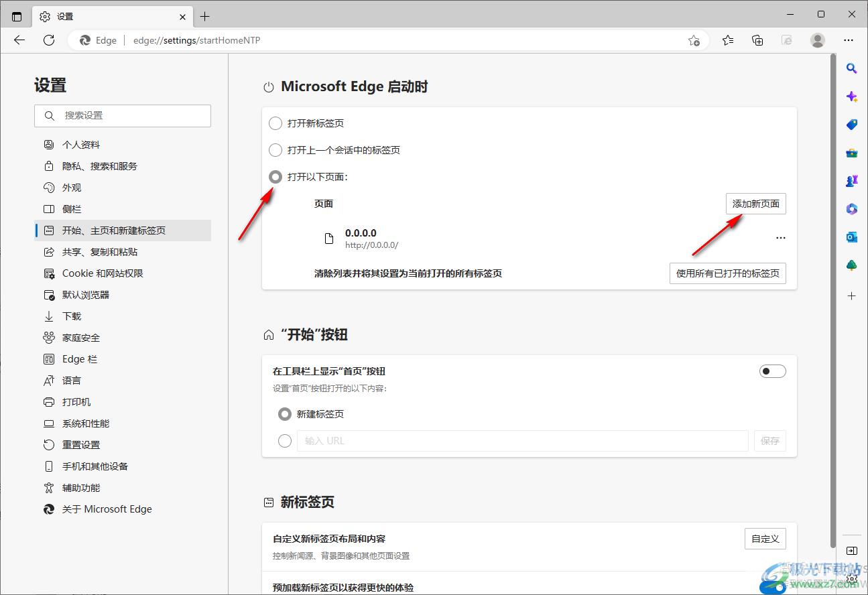Image resolution: width=868 pixels, height=595 pixels.
Task: Click the 搜索设置 search box
Action: (123, 115)
